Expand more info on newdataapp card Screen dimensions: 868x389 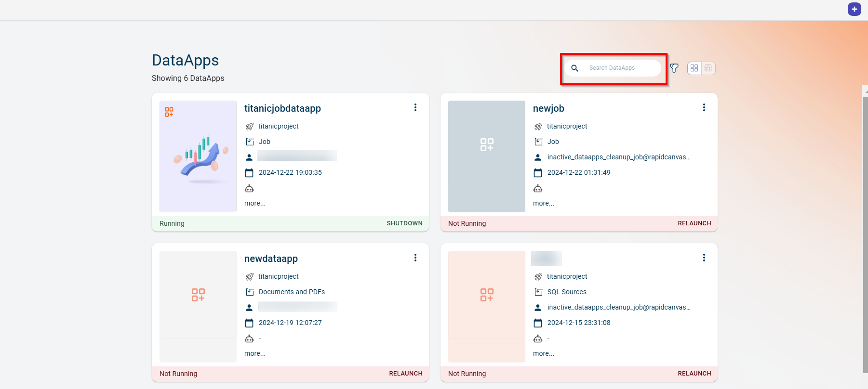coord(254,354)
